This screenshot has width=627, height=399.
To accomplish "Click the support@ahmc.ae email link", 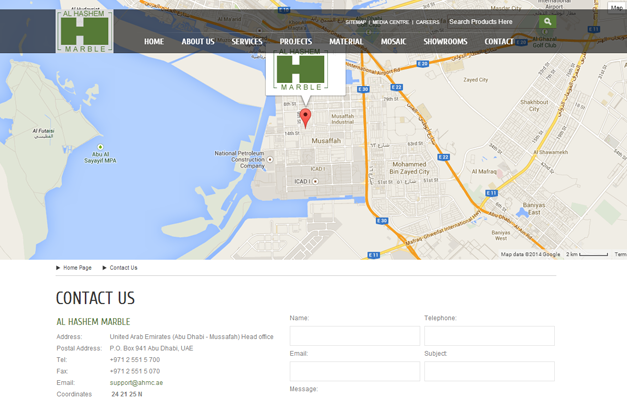I will click(136, 383).
